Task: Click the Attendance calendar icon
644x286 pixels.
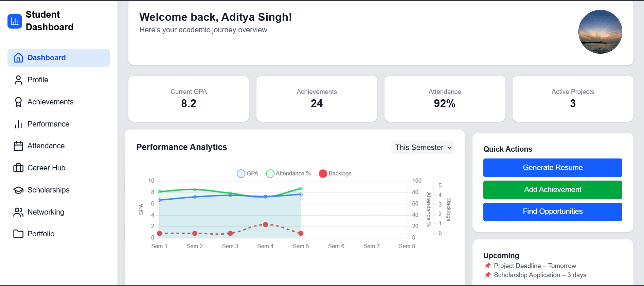Action: tap(18, 146)
